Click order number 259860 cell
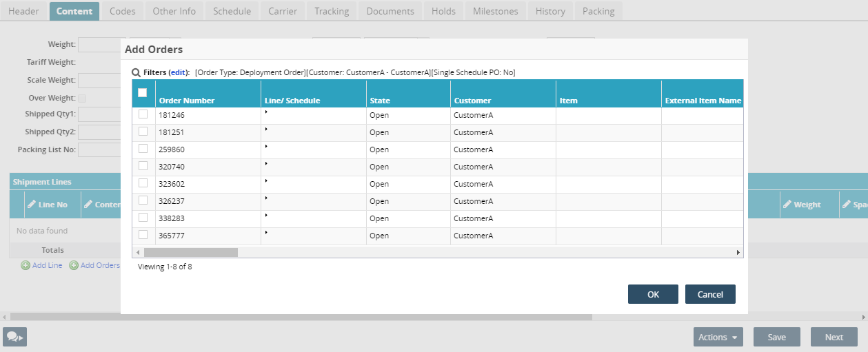This screenshot has height=352, width=868. tap(208, 149)
